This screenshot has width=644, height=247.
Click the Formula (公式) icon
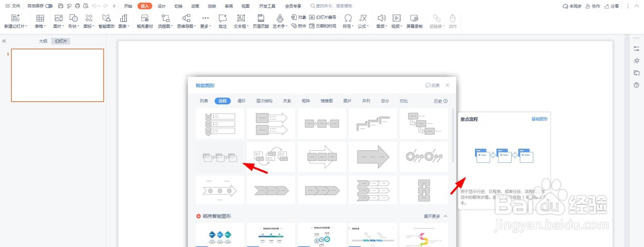pyautogui.click(x=363, y=18)
